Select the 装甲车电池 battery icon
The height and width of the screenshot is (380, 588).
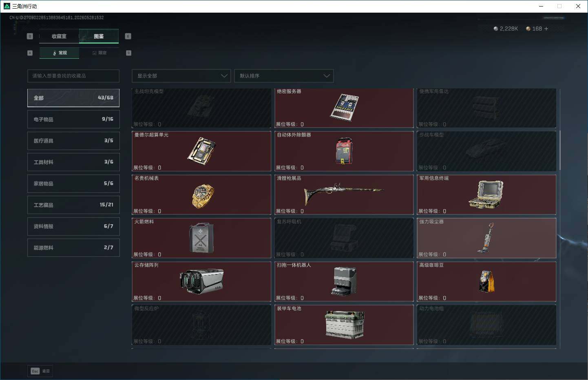click(x=345, y=325)
